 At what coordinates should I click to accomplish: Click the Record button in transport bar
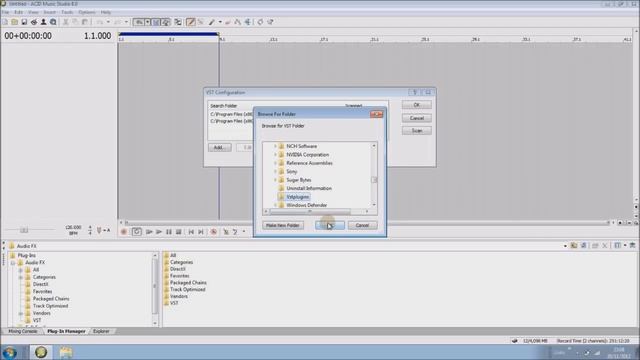pos(124,232)
